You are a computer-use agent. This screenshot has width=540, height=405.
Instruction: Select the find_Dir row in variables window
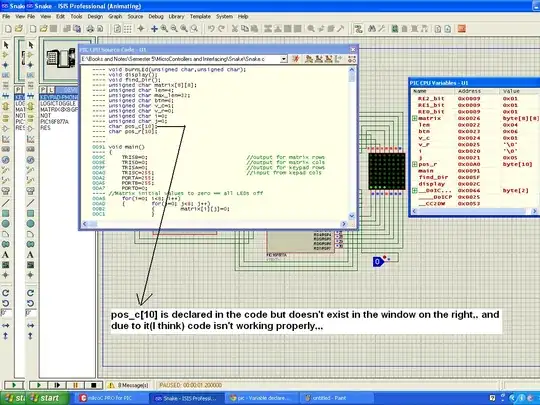point(475,177)
